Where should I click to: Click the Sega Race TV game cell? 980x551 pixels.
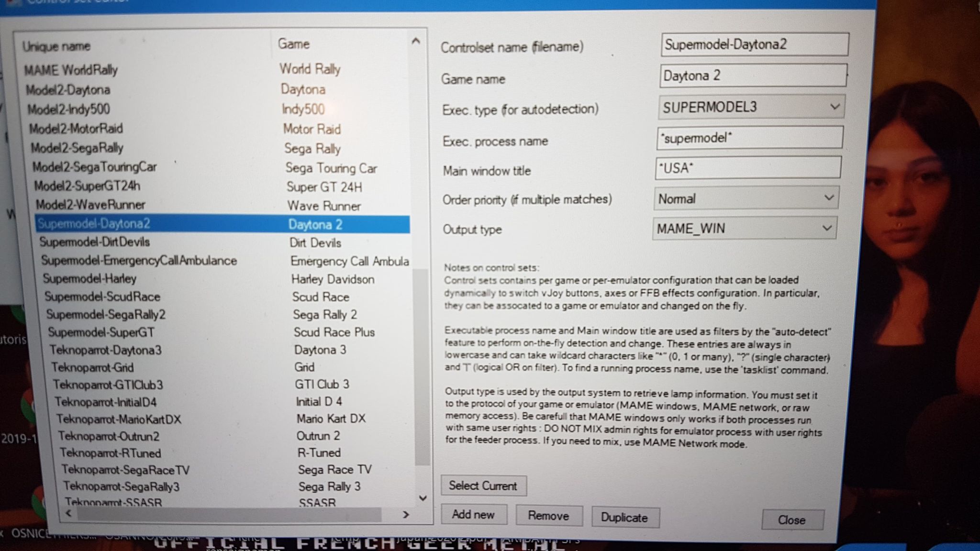coord(334,470)
